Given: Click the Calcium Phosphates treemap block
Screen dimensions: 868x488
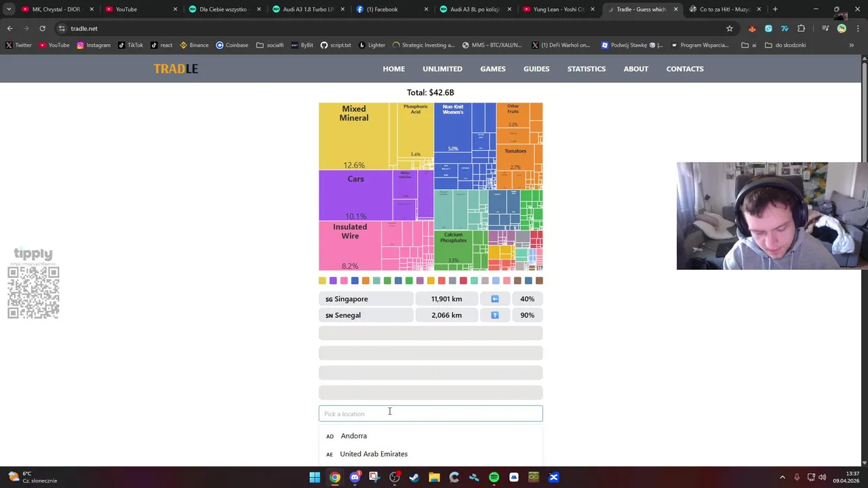Looking at the screenshot, I should 453,248.
